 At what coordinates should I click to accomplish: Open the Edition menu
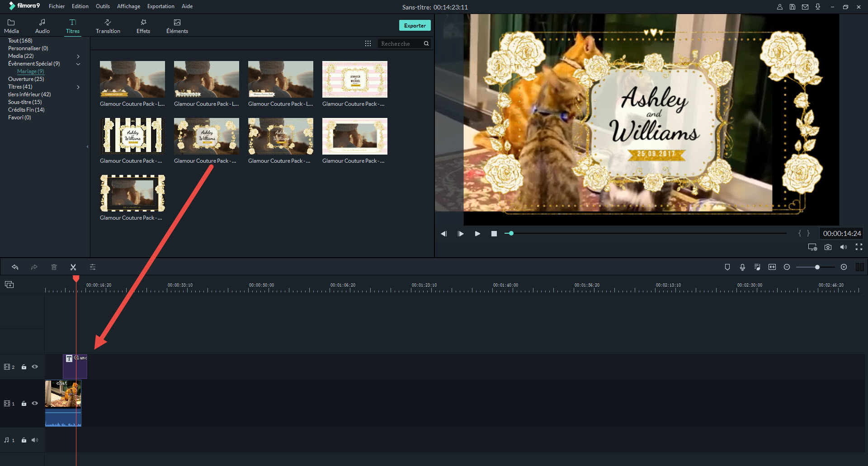80,6
